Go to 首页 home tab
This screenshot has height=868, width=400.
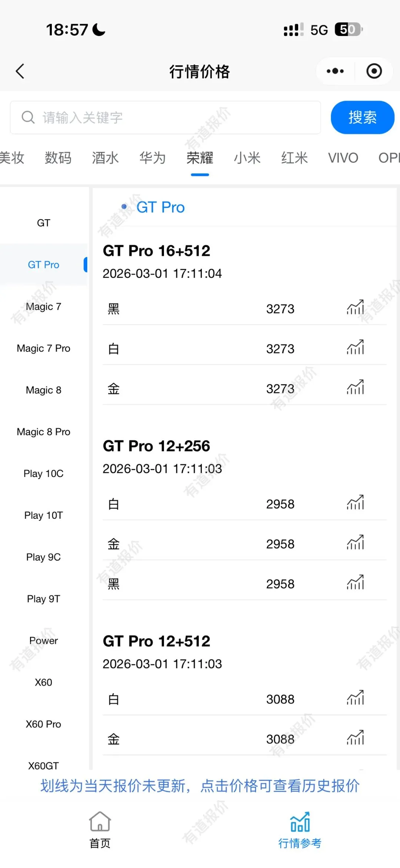click(x=100, y=830)
